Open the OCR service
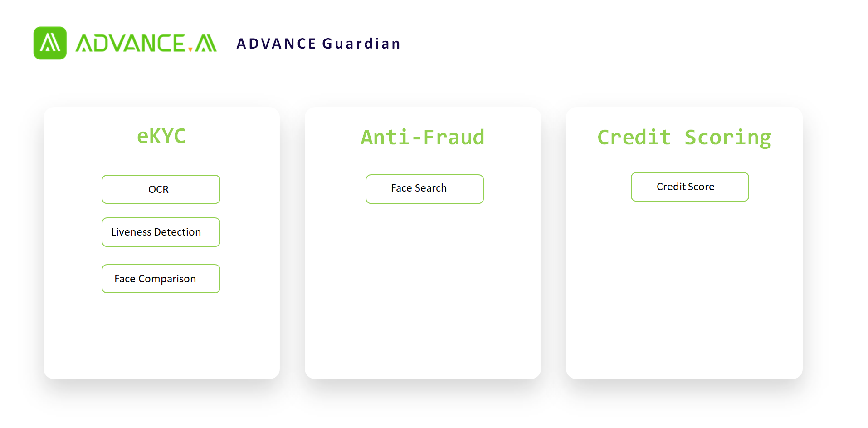 point(161,189)
